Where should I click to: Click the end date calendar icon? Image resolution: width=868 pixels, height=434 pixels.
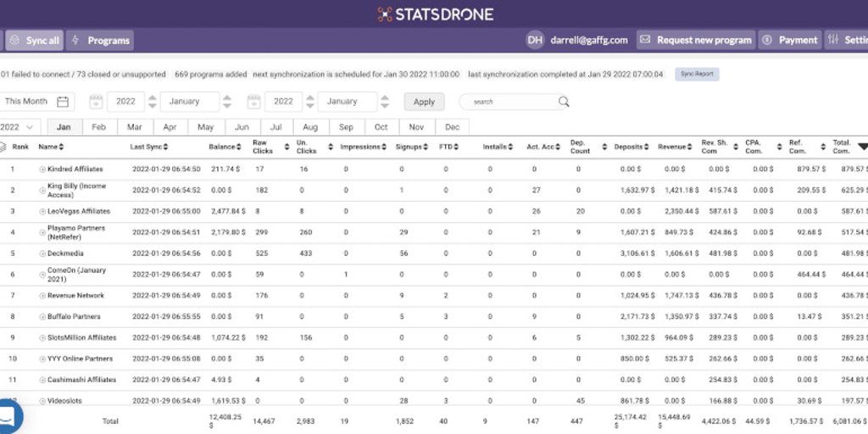[254, 102]
